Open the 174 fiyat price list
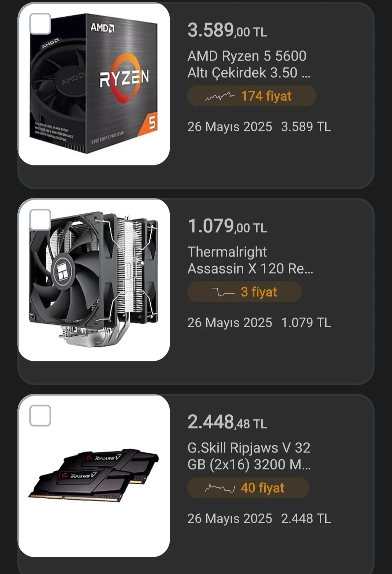 252,96
